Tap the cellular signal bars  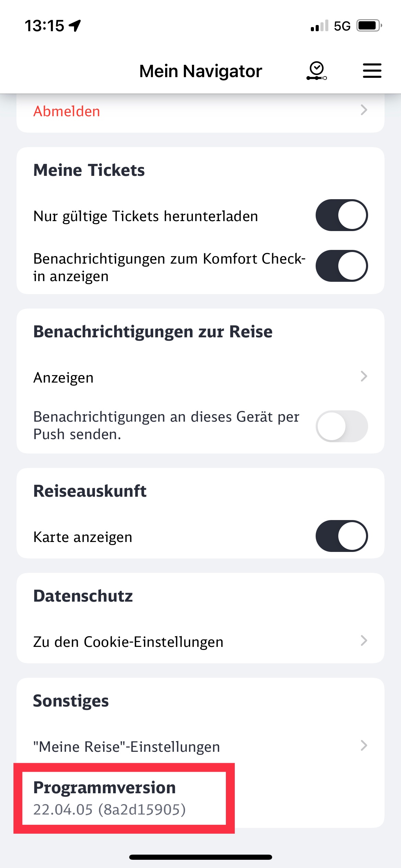pos(319,26)
